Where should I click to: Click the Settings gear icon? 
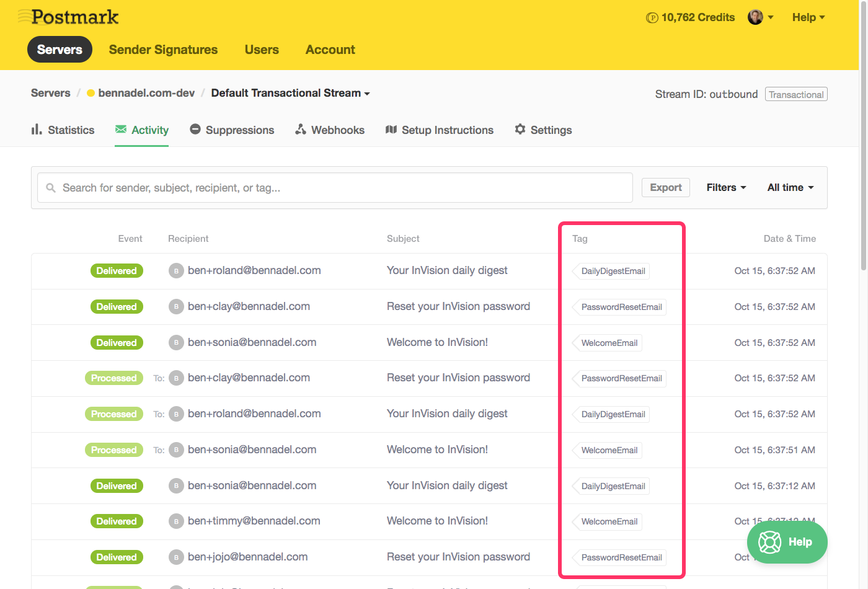520,129
